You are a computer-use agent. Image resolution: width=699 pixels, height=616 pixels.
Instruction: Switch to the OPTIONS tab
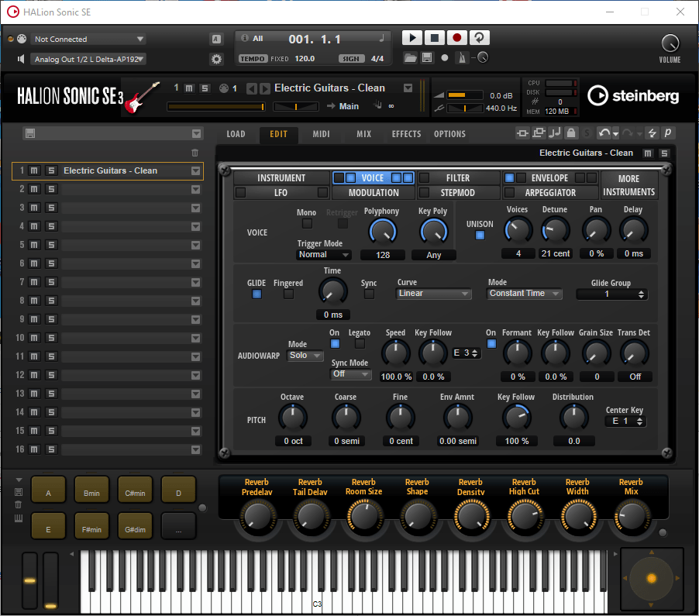(449, 134)
